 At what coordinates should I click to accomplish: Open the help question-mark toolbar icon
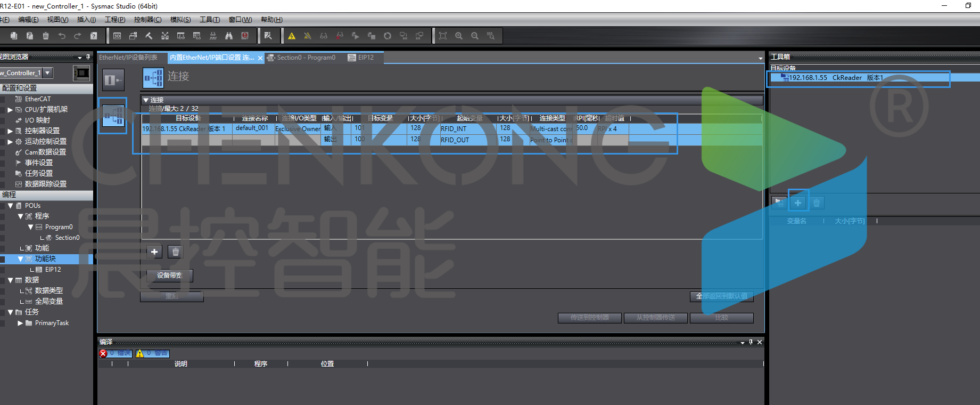point(94,36)
